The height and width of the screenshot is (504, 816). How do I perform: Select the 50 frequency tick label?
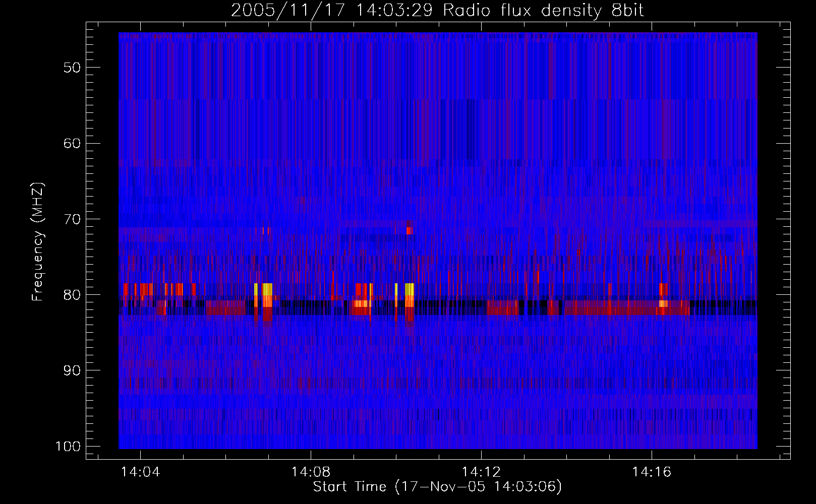[x=72, y=68]
